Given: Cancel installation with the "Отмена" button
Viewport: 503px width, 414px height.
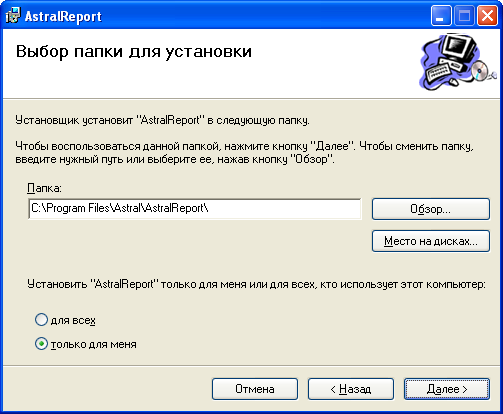Looking at the screenshot, I should click(x=255, y=389).
